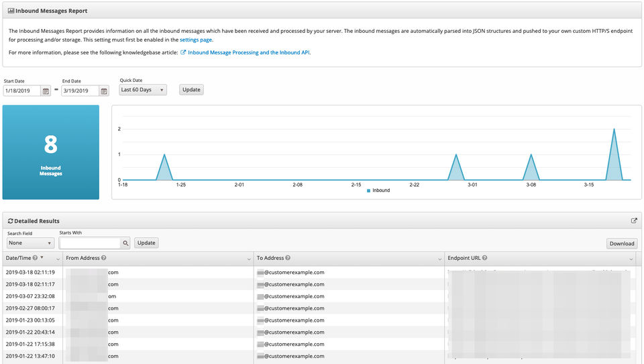Select row 2019-03-07 23:32:08

pos(319,296)
